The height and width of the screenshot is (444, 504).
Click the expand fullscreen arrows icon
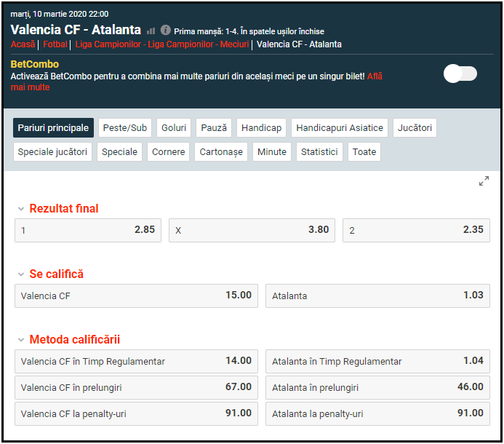[x=484, y=181]
